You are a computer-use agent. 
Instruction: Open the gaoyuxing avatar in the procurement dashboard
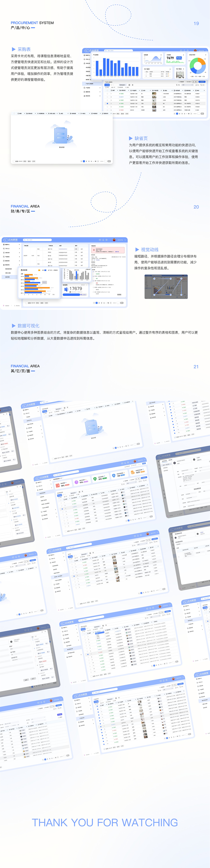click(195, 50)
